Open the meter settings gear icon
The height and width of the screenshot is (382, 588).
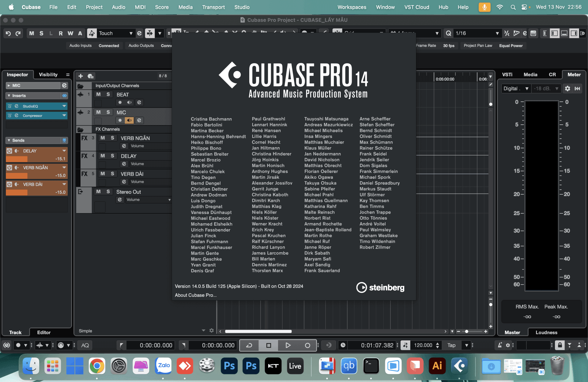[x=567, y=89]
